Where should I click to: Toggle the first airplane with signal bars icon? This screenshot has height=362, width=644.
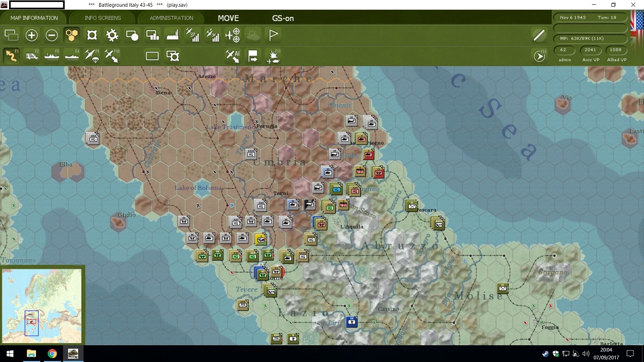tap(193, 35)
